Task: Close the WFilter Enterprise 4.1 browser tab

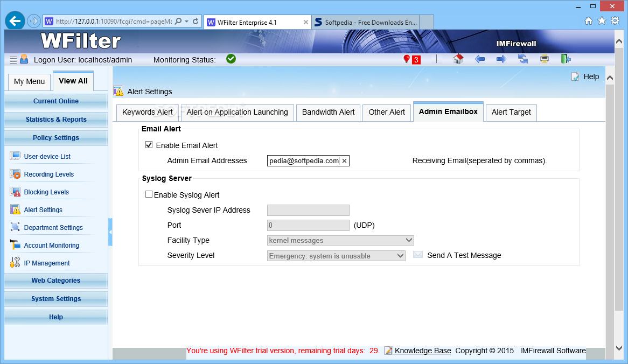Action: pyautogui.click(x=306, y=23)
